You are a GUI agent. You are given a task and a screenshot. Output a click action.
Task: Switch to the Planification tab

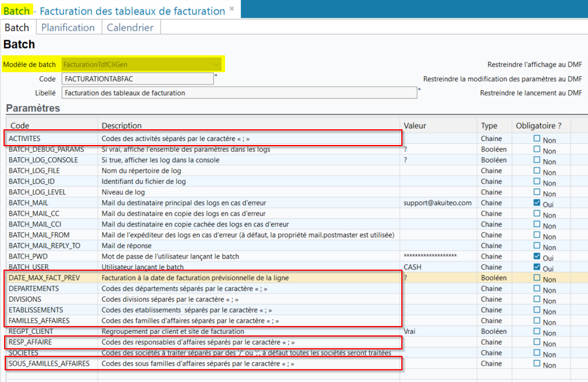pyautogui.click(x=68, y=27)
